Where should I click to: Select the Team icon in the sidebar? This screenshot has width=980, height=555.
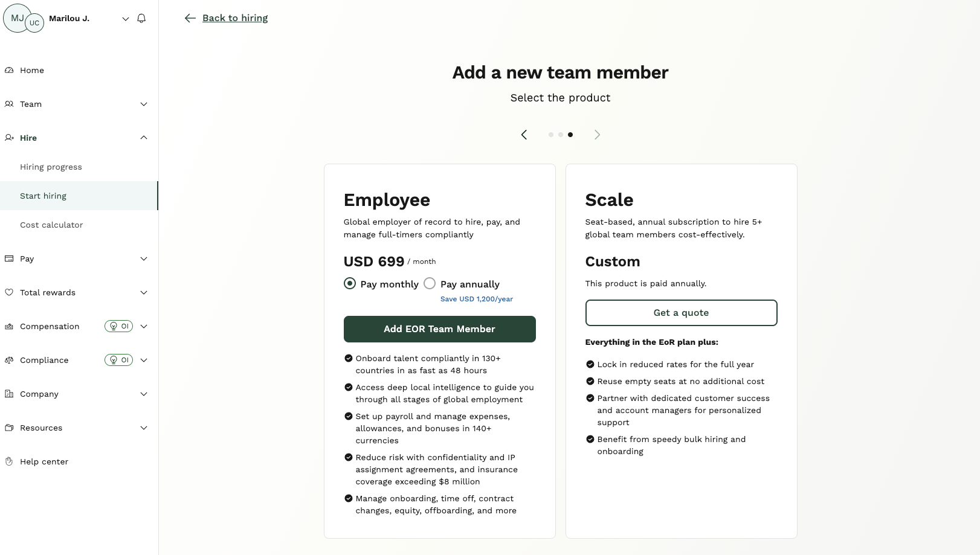click(x=9, y=104)
